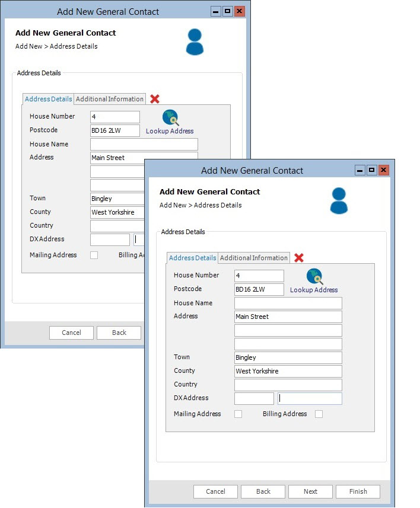The image size is (420, 508).
Task: Click red X delete icon in back window
Action: coord(155,99)
